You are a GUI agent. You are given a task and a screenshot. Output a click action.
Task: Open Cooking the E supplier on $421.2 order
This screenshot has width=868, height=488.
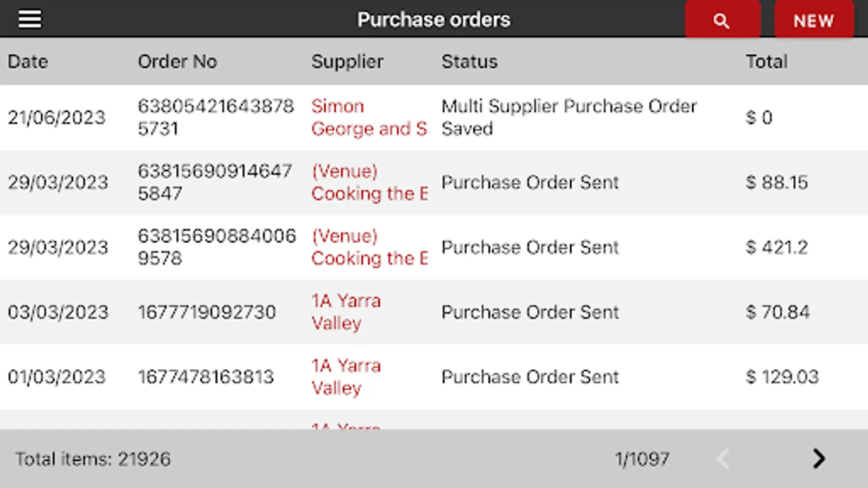pyautogui.click(x=369, y=248)
